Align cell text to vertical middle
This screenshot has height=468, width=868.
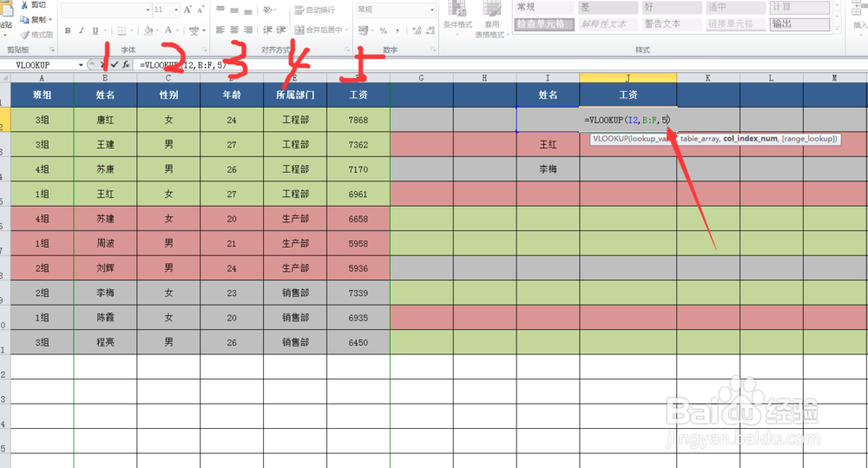coord(234,10)
